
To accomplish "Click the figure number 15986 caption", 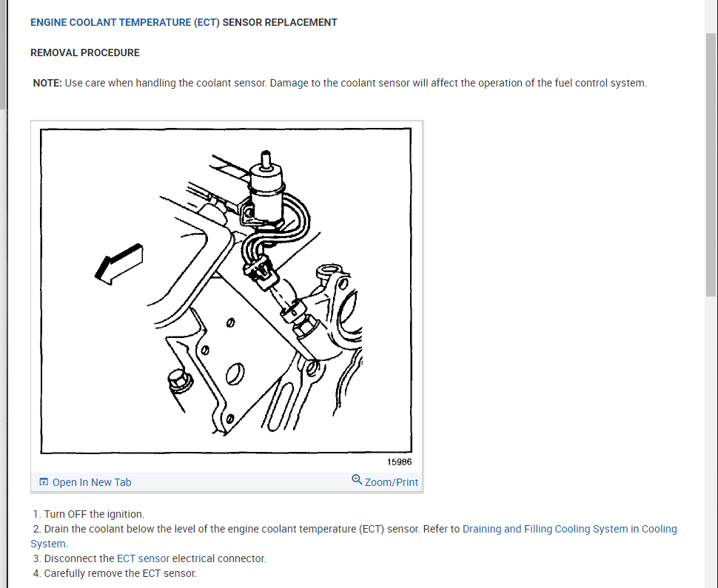I will point(399,462).
